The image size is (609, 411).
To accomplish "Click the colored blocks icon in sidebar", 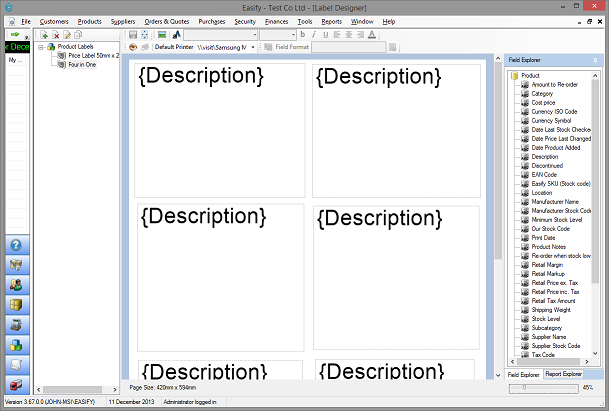I will (16, 345).
